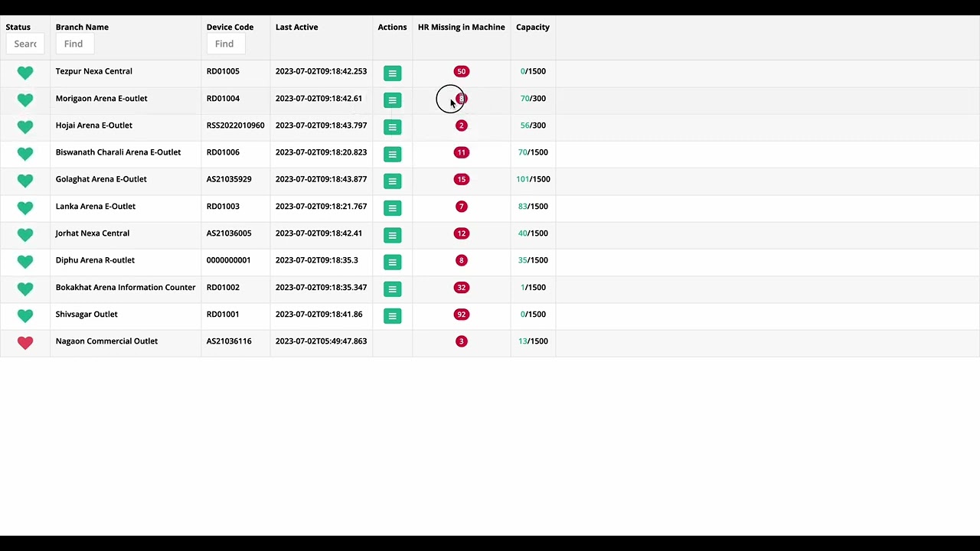
Task: Click the HR missing badge 7 for Lanka
Action: (x=461, y=207)
